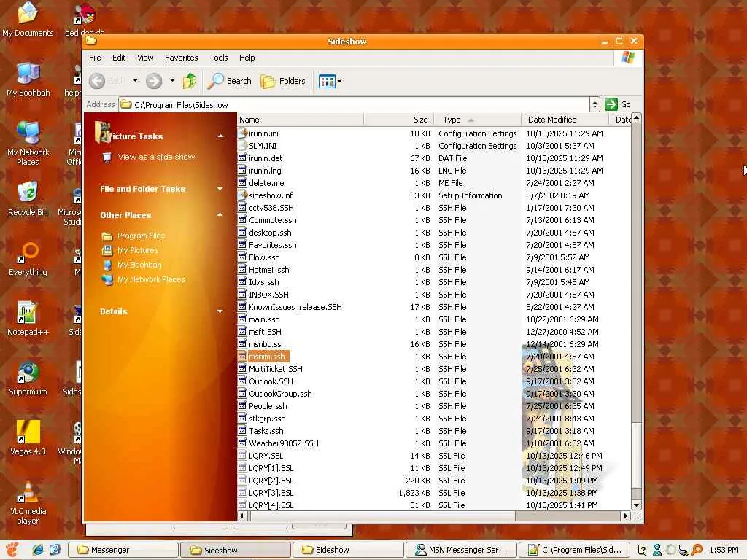Launch VLC media player from desktop
The image size is (747, 560).
pos(28,502)
